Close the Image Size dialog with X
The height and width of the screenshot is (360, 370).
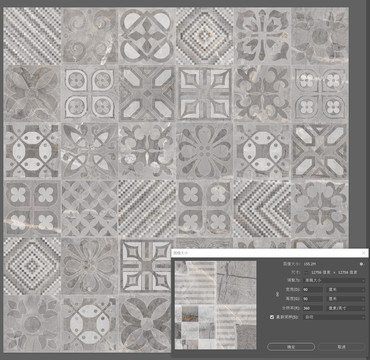coord(364,253)
